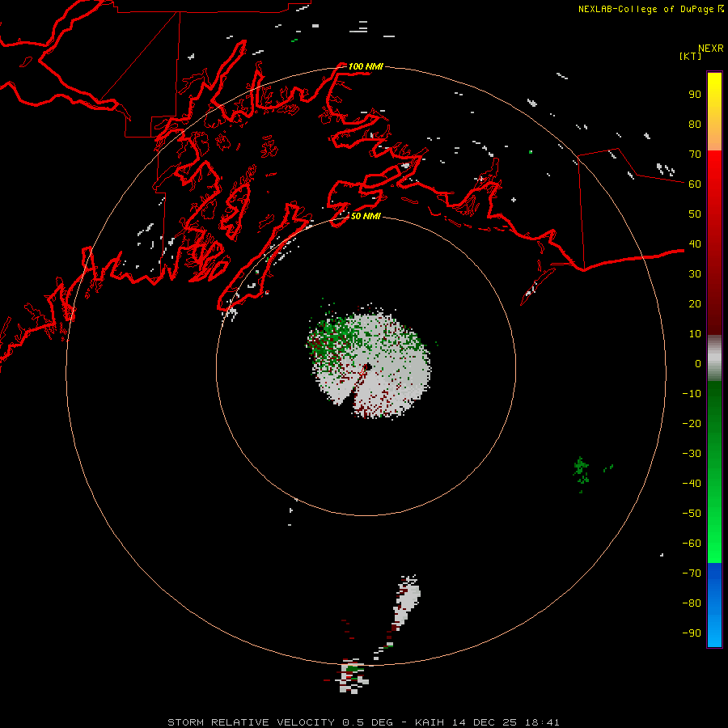The height and width of the screenshot is (728, 728).
Task: Click the 50 value on velocity scale
Action: coord(695,214)
